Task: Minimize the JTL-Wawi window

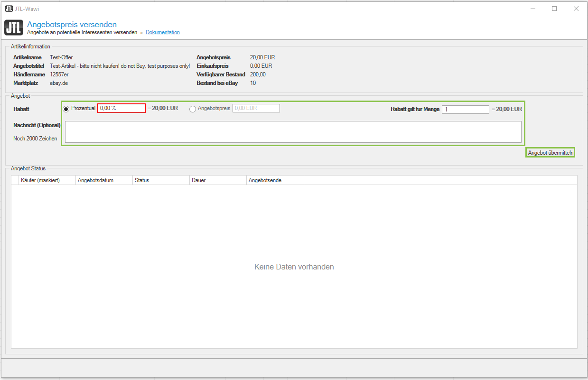Action: coord(532,9)
